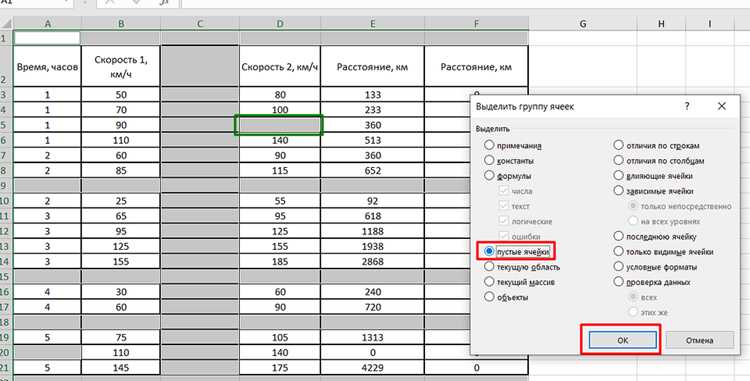Click the cell containing 2868
Screen dimensions: 750x381
(372, 261)
